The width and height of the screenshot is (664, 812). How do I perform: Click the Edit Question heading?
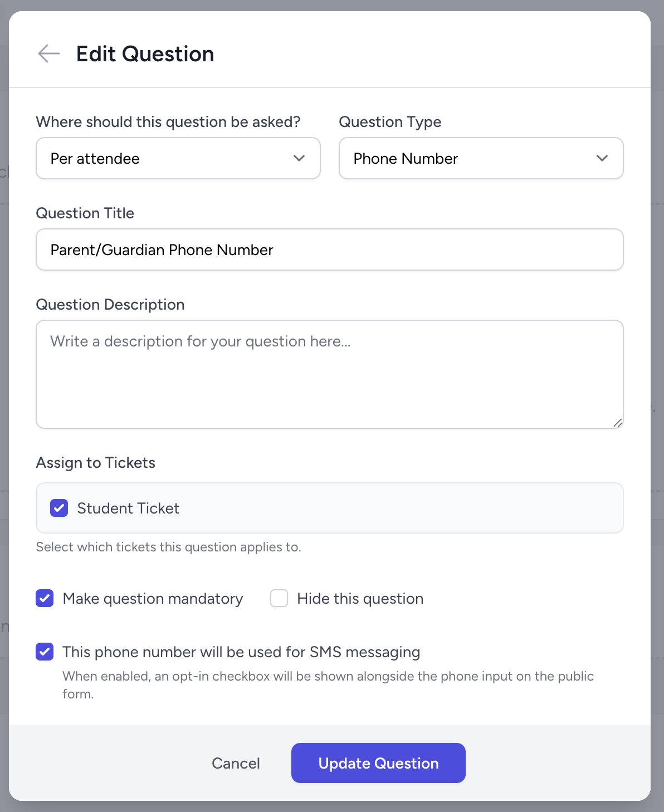click(x=145, y=53)
